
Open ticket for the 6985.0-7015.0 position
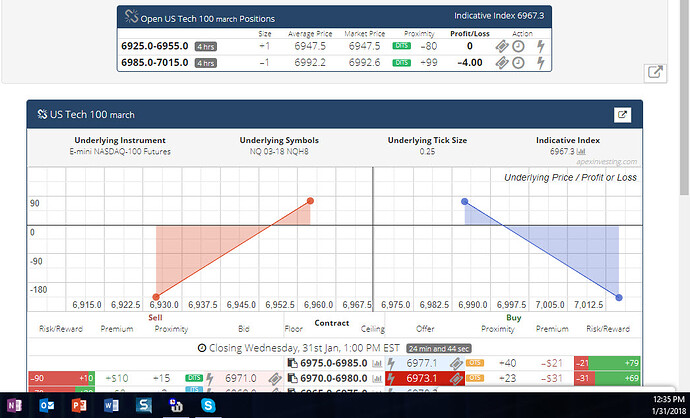(502, 63)
